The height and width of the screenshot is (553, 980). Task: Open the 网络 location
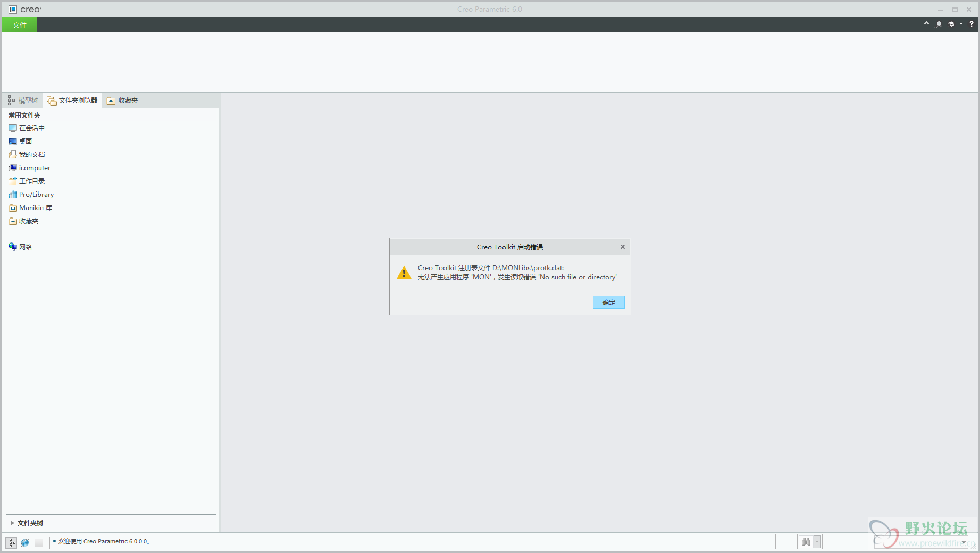(20, 247)
